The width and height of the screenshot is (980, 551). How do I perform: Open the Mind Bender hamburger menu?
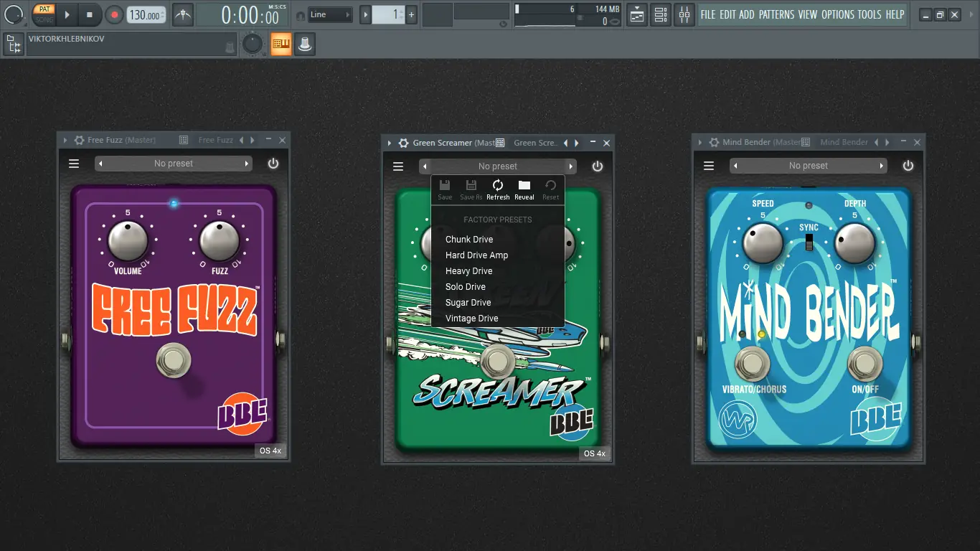point(709,166)
